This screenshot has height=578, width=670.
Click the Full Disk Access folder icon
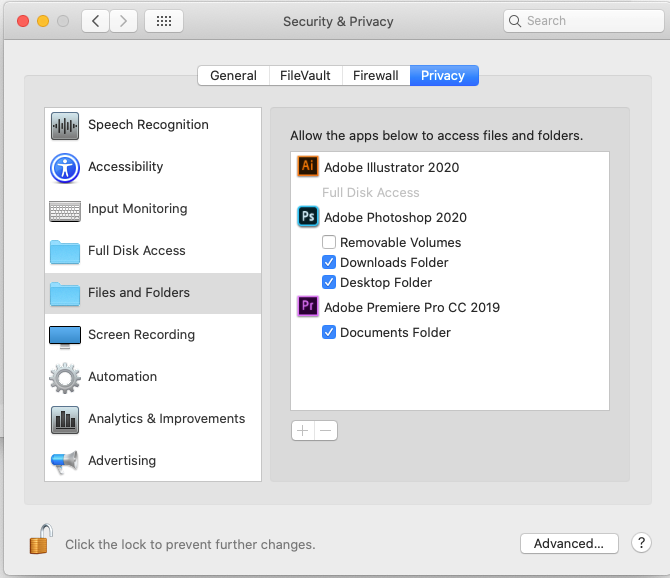coord(65,252)
